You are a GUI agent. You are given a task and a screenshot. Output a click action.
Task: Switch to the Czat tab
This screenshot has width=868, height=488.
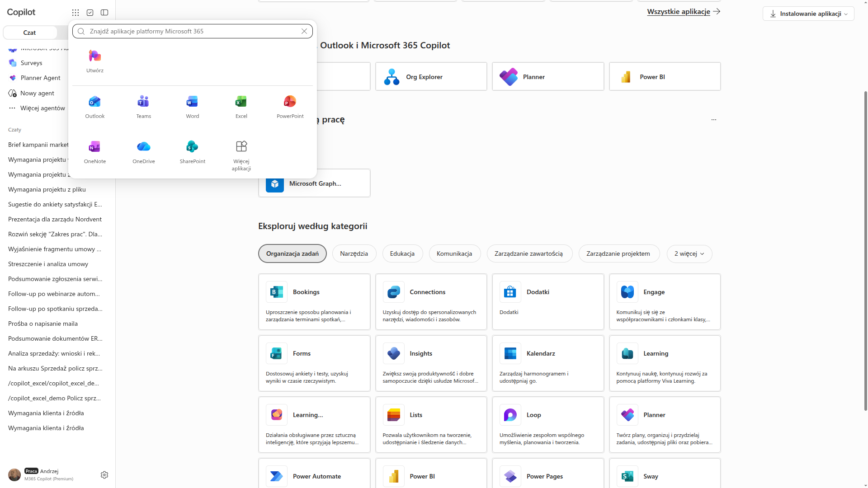click(30, 33)
